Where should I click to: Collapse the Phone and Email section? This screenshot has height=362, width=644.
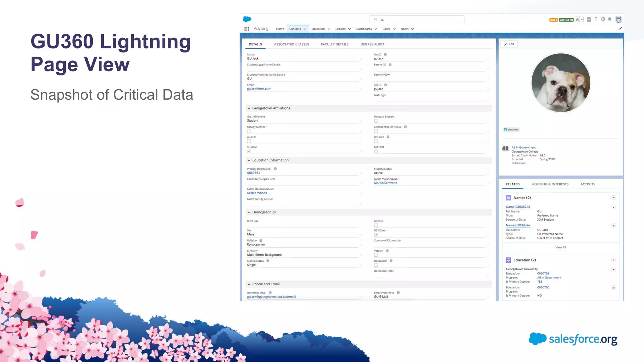pyautogui.click(x=249, y=284)
